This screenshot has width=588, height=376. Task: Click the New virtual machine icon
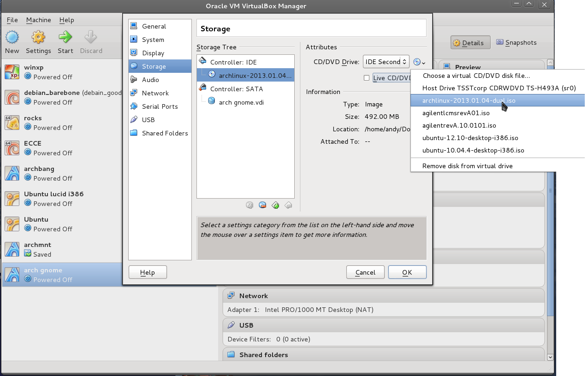[x=12, y=37]
